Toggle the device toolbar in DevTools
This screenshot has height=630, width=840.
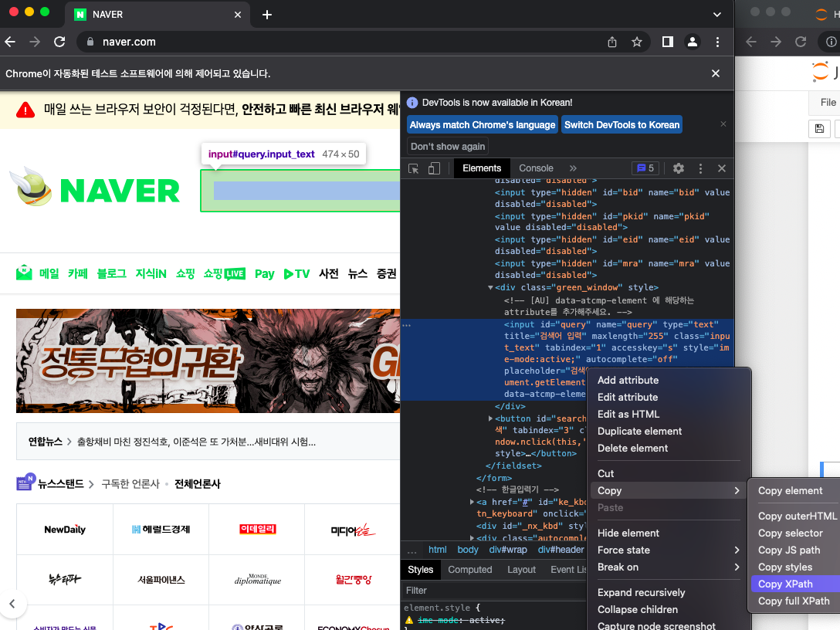point(434,168)
